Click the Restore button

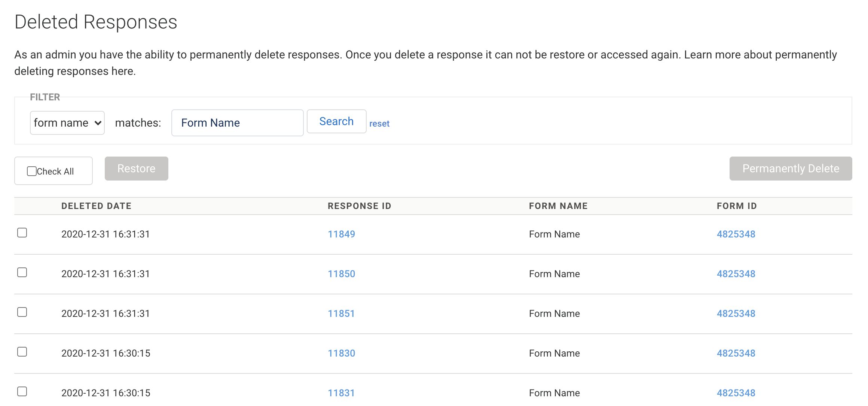(136, 169)
